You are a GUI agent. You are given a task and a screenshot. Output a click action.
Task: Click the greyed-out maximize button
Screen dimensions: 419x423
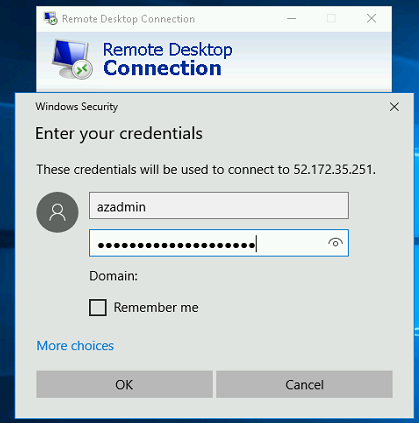click(x=331, y=18)
